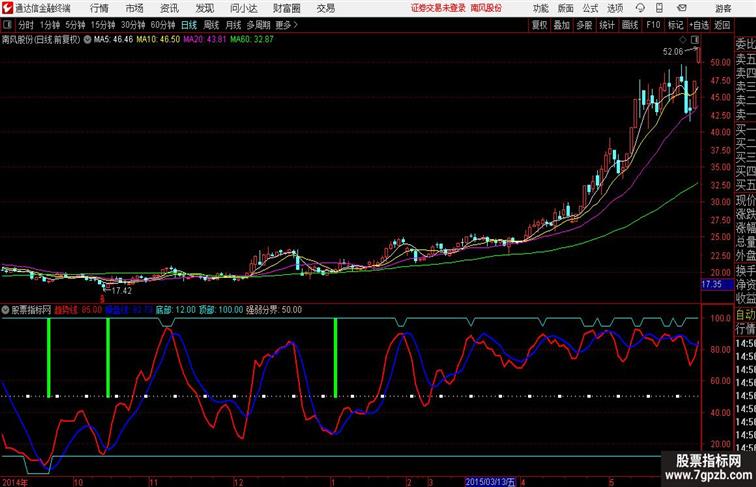Expand the 股票指标网 indicator dropdown arrow
756x487 pixels.
point(6,310)
